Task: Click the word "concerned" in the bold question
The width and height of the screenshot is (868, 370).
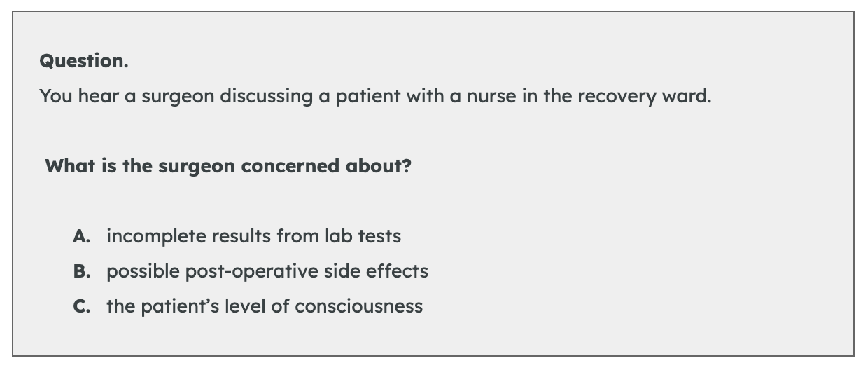Action: [x=287, y=167]
